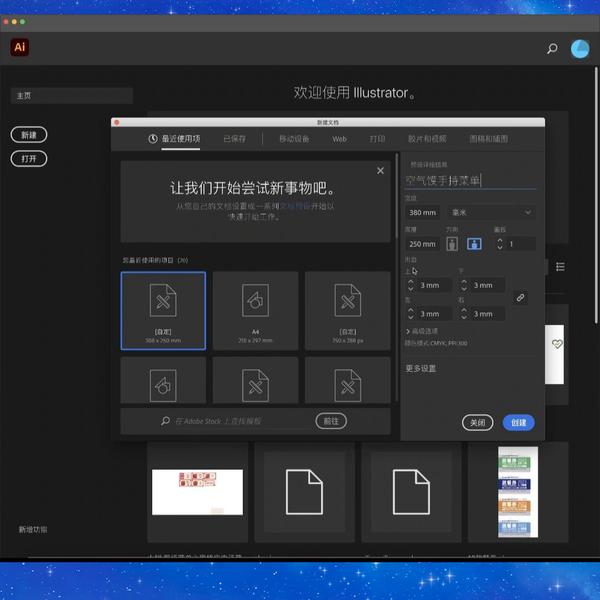The image size is (600, 600).
Task: Switch to the 已保存 tab
Action: click(235, 139)
